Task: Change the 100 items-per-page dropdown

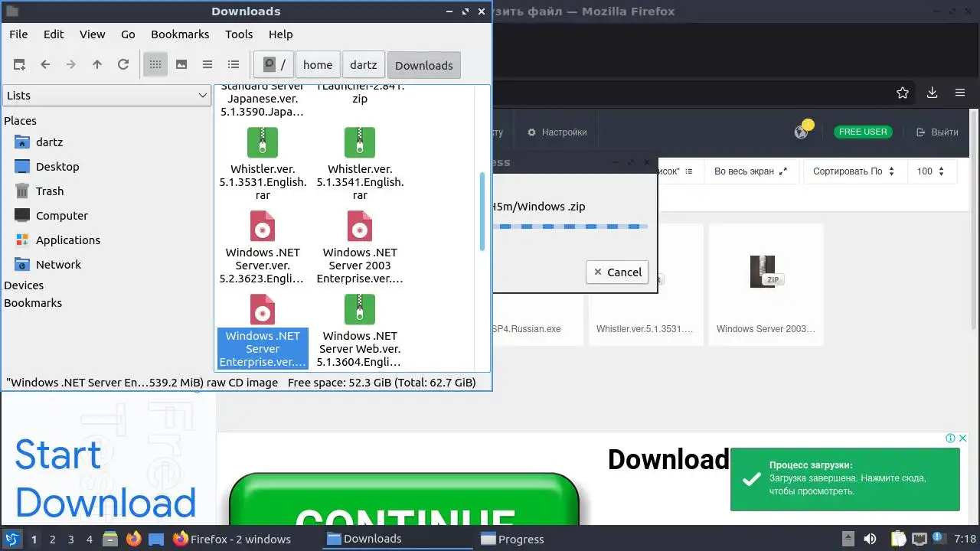Action: pos(931,171)
